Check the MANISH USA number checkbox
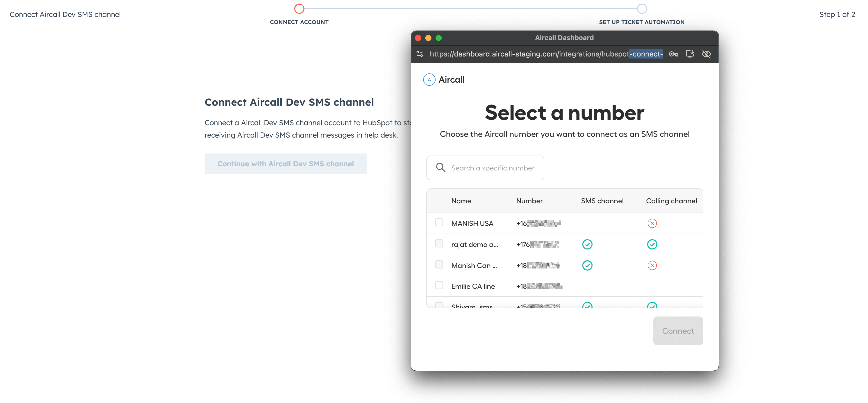868x403 pixels. tap(439, 223)
